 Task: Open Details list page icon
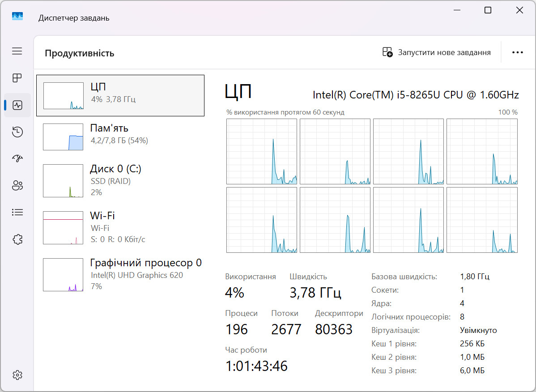(x=17, y=212)
